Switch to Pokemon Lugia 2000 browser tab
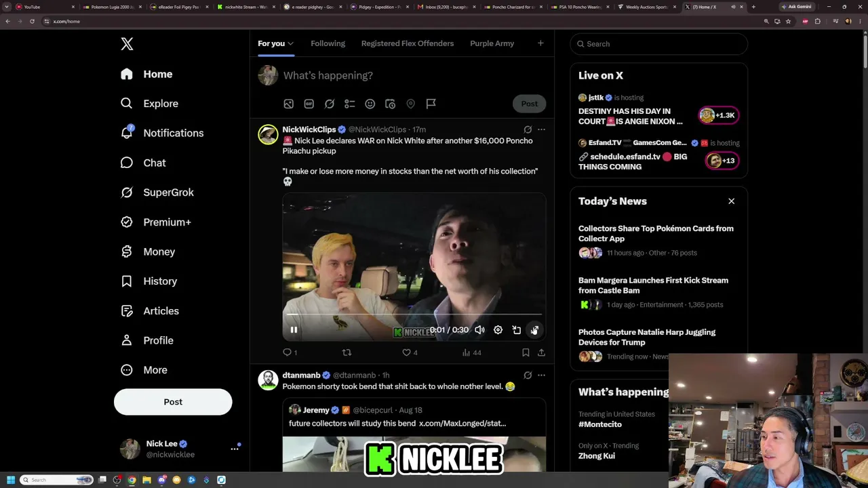This screenshot has height=488, width=868. click(x=111, y=7)
